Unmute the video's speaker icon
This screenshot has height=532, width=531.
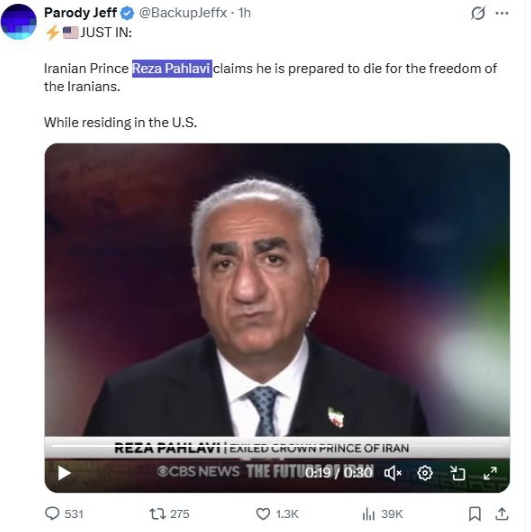[393, 473]
